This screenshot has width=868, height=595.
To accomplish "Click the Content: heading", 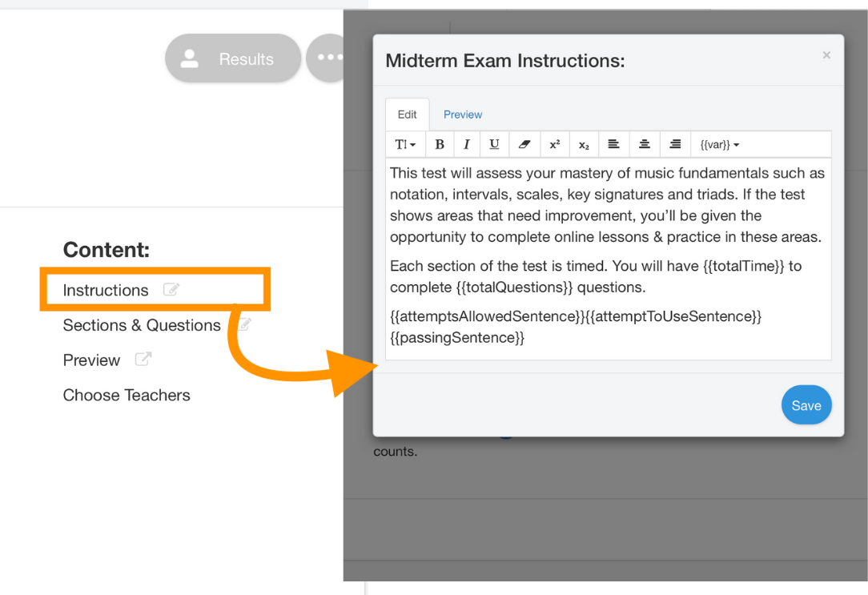I will (106, 250).
